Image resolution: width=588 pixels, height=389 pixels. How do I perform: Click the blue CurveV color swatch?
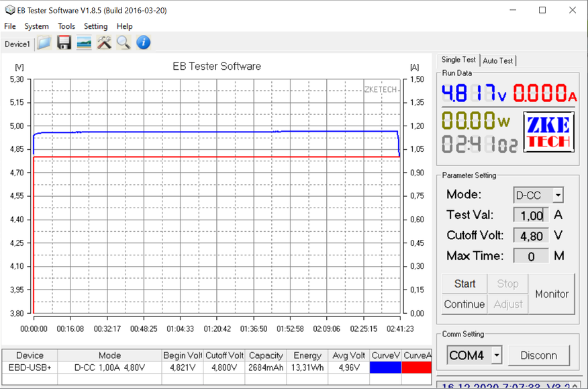click(x=385, y=368)
